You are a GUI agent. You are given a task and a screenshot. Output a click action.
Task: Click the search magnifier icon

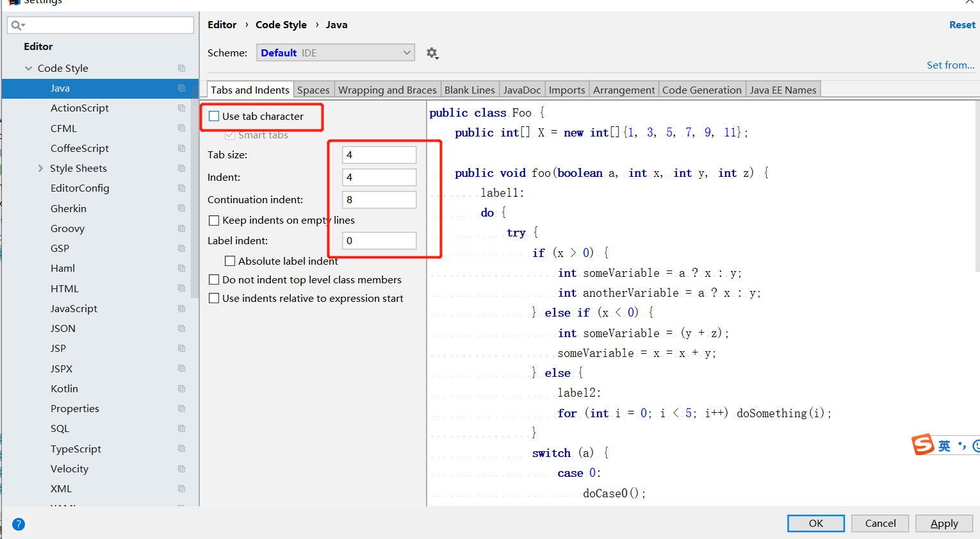(17, 25)
